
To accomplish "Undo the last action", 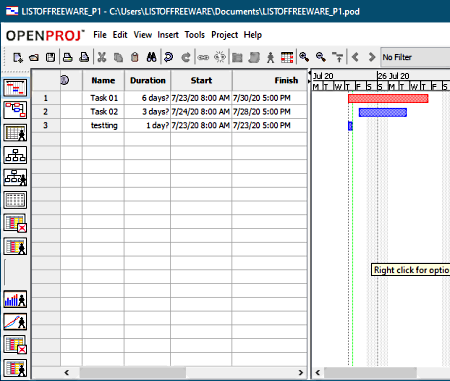I will tap(169, 57).
